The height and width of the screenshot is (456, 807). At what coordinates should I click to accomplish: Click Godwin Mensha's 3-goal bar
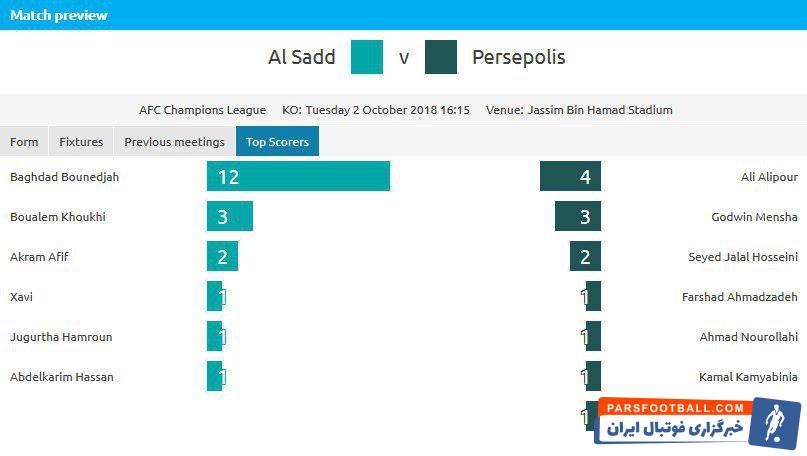click(x=577, y=217)
